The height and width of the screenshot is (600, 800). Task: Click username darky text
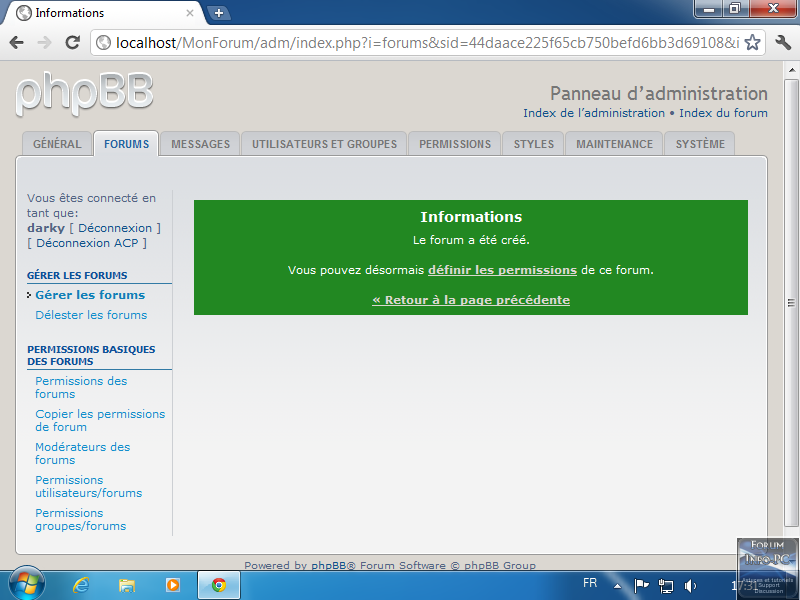(x=46, y=228)
